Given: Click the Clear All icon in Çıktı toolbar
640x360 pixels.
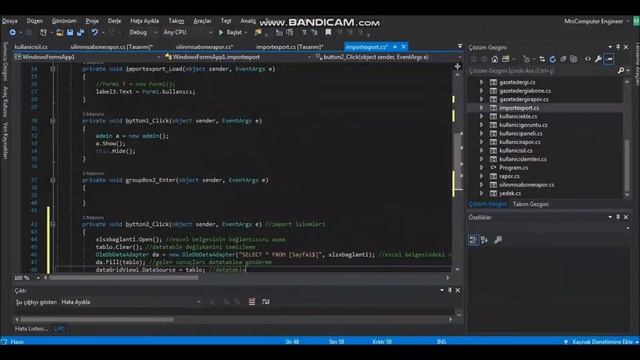Looking at the screenshot, I should click(x=252, y=302).
